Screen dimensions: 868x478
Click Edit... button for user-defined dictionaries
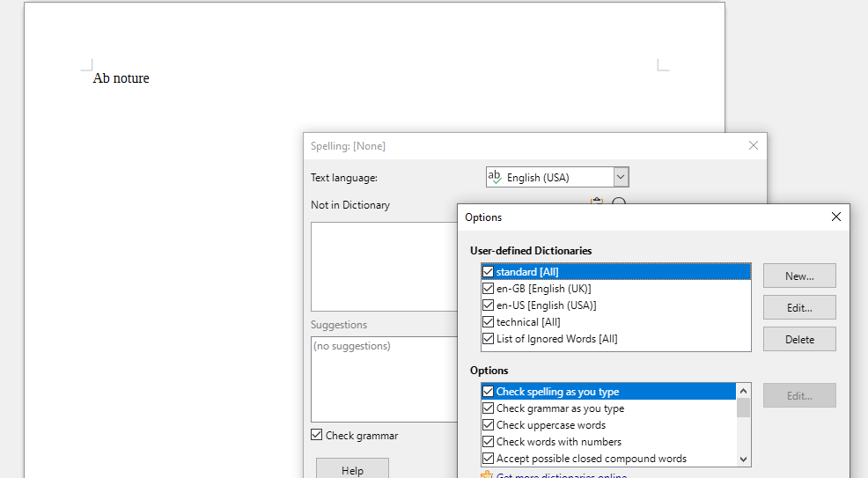click(799, 307)
